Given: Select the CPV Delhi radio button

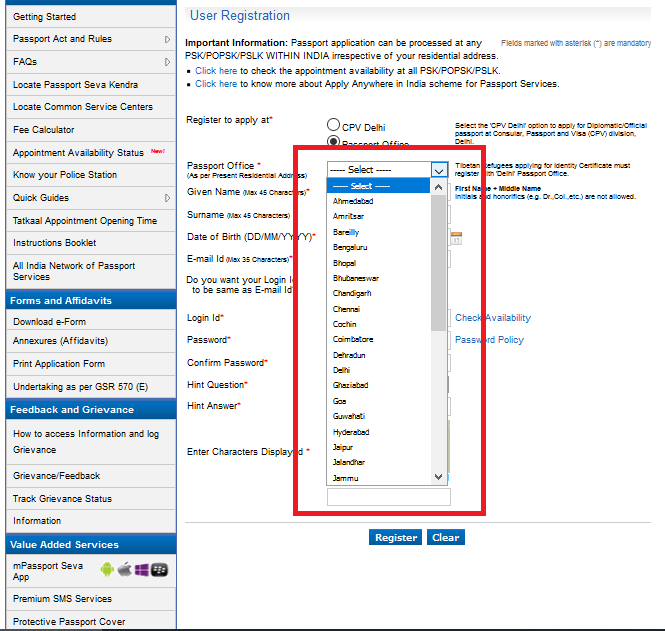Looking at the screenshot, I should click(333, 125).
